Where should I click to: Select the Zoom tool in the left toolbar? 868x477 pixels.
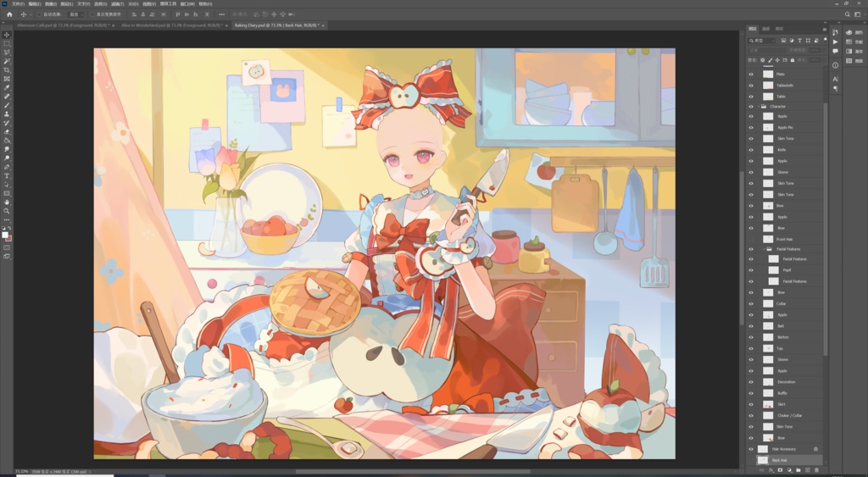tap(7, 211)
